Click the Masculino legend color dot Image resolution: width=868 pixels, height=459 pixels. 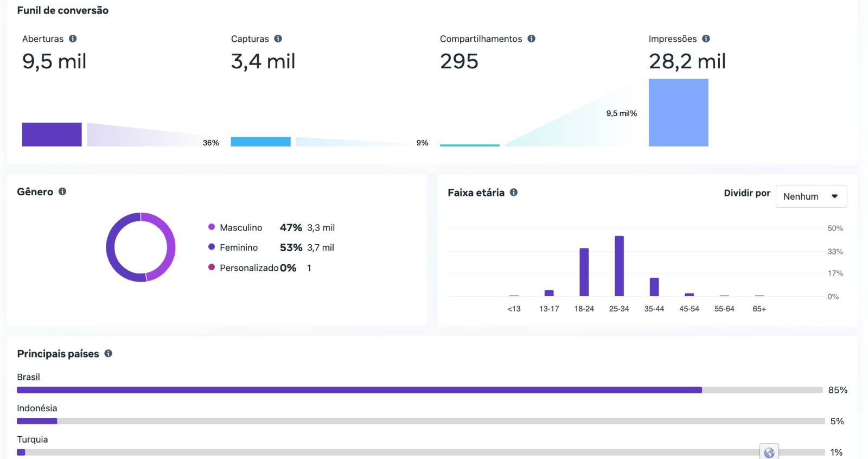212,227
